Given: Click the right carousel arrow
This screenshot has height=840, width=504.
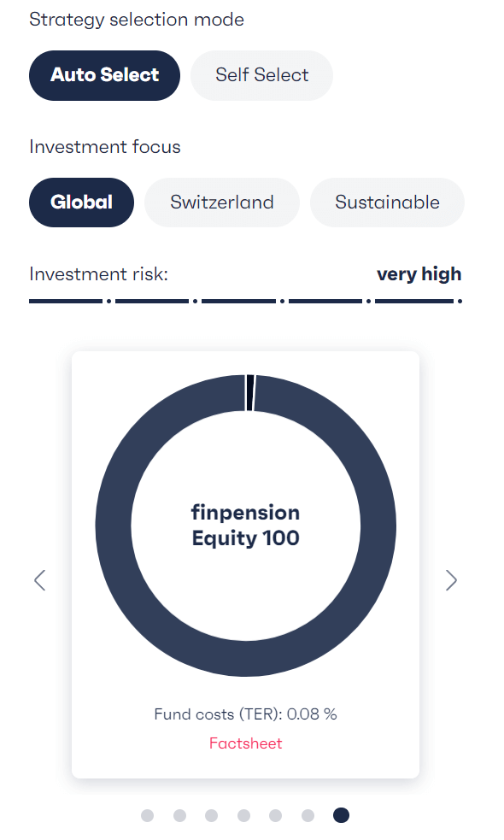Looking at the screenshot, I should (452, 580).
